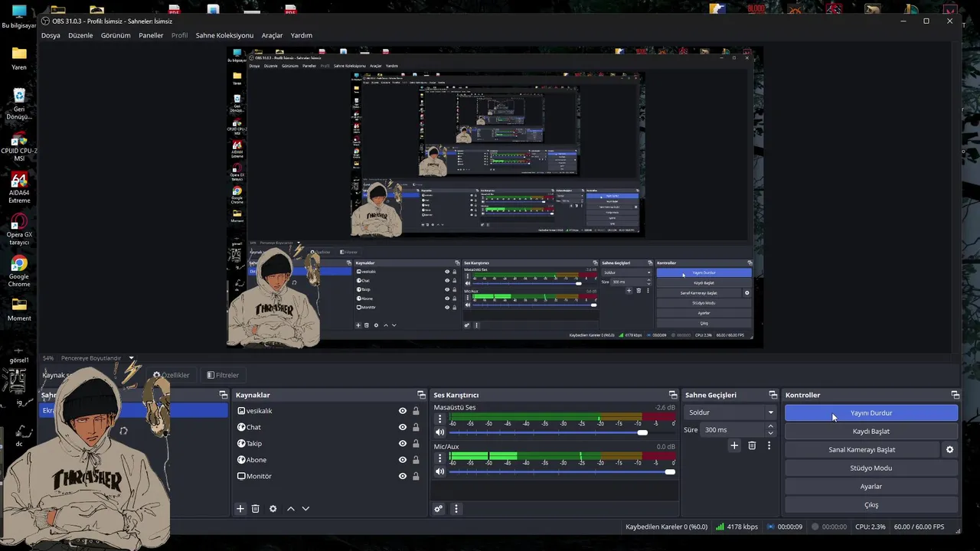Adjust Mic/Aux volume slider

(560, 471)
